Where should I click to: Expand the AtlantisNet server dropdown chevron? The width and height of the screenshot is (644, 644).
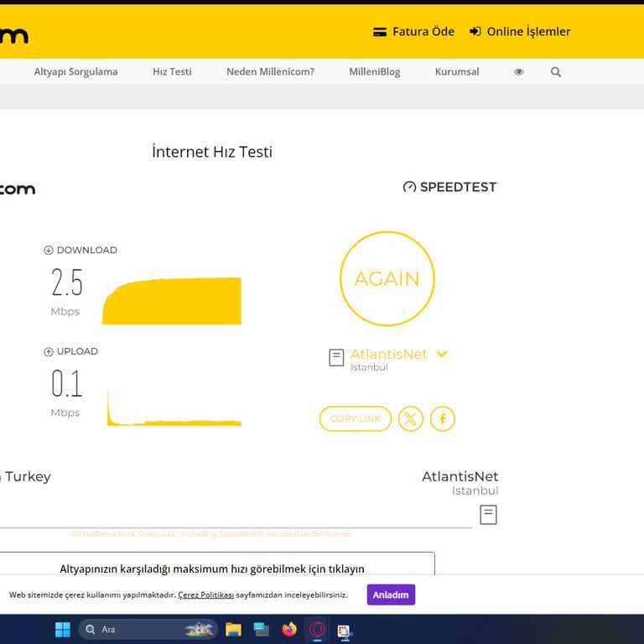[442, 354]
